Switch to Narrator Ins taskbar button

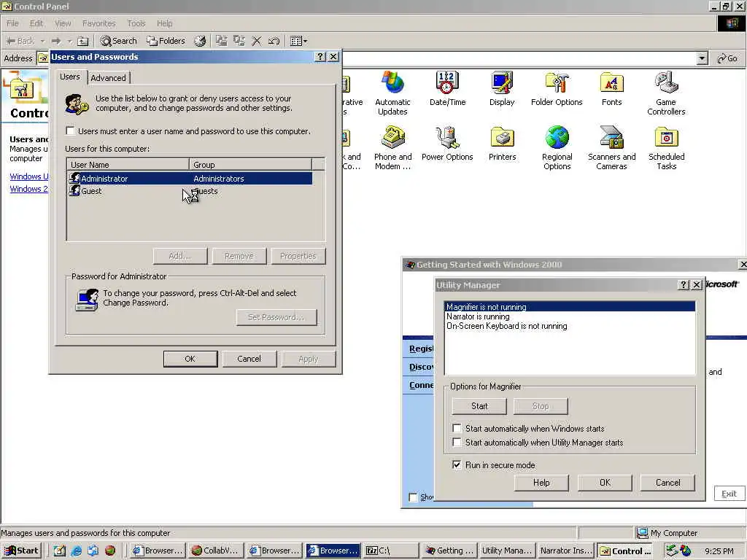point(566,551)
